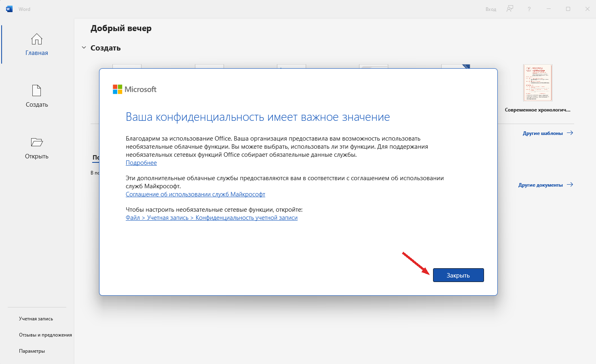Maximize the Word window

click(x=568, y=9)
